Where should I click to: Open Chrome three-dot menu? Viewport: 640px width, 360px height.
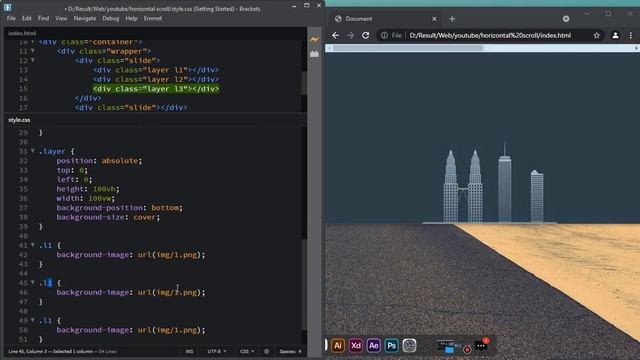click(x=631, y=36)
